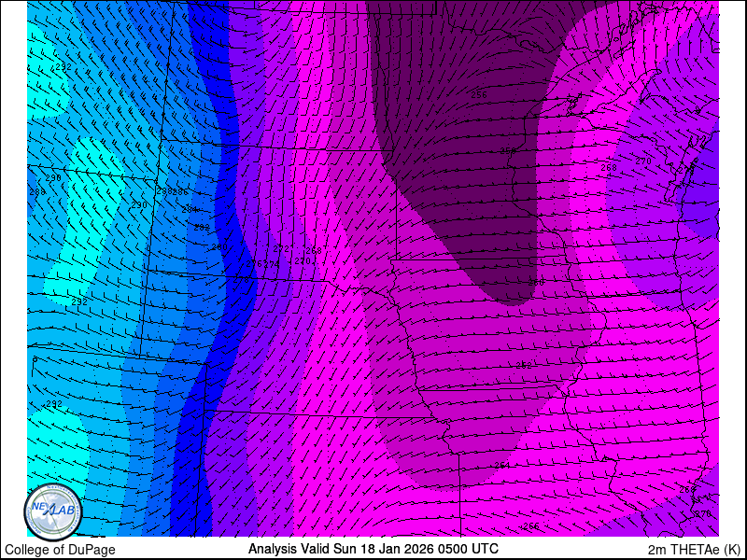
Task: Click the 258 contour label
Action: (508, 151)
